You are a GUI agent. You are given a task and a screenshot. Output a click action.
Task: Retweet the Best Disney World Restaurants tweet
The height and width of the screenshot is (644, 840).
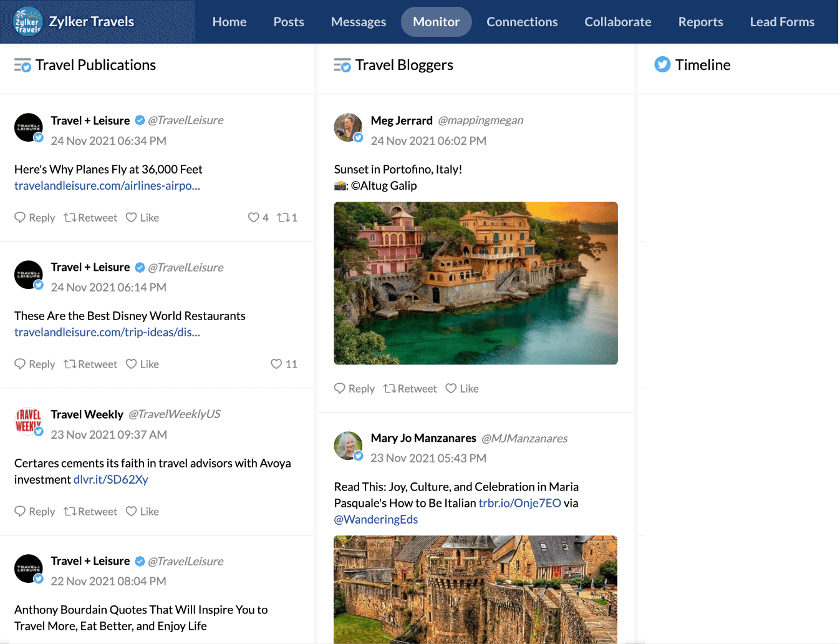point(90,364)
